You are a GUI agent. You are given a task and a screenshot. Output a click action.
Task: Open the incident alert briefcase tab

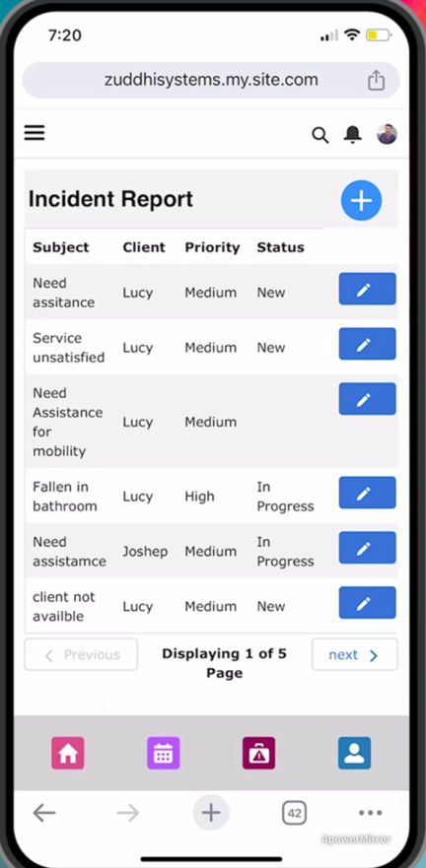[258, 754]
